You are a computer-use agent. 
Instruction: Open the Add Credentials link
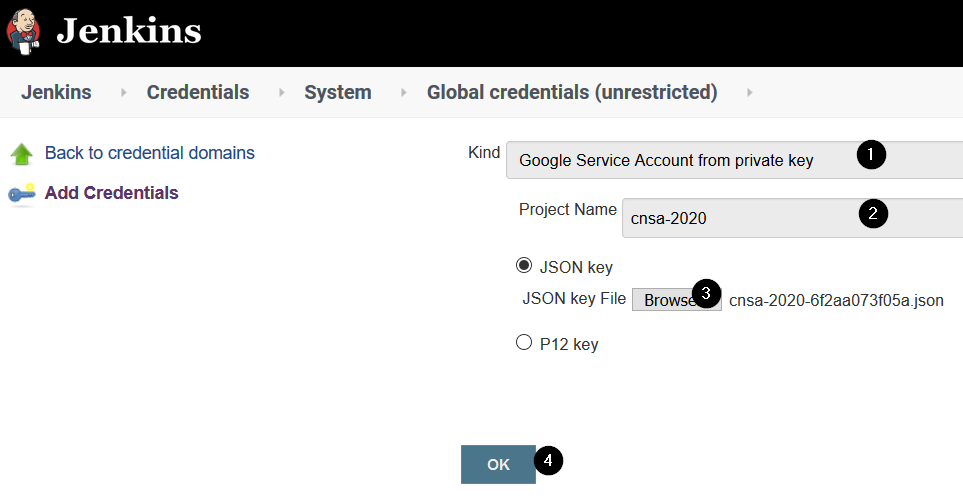point(111,193)
